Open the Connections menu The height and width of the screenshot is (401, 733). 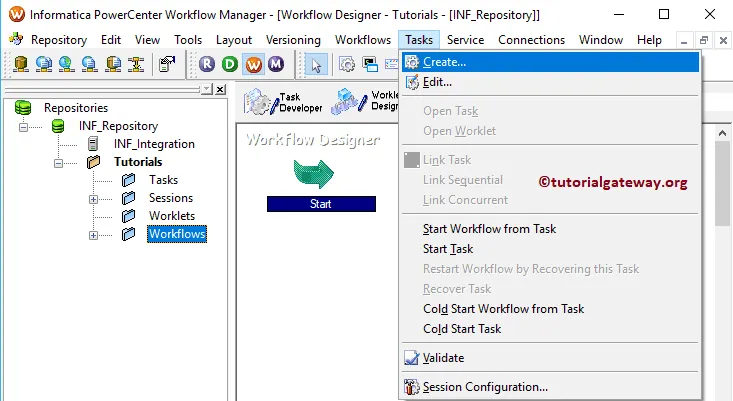pos(531,40)
